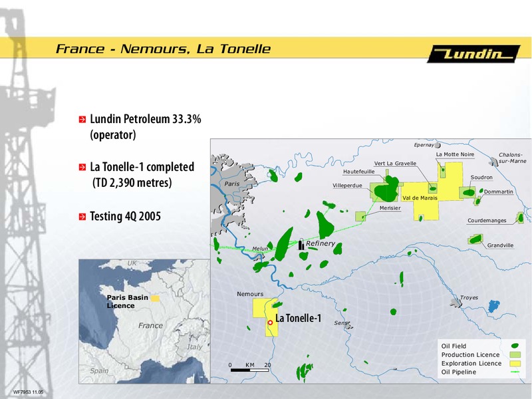The height and width of the screenshot is (399, 532).
Task: Click the 'France' label on the inset map
Action: click(150, 326)
